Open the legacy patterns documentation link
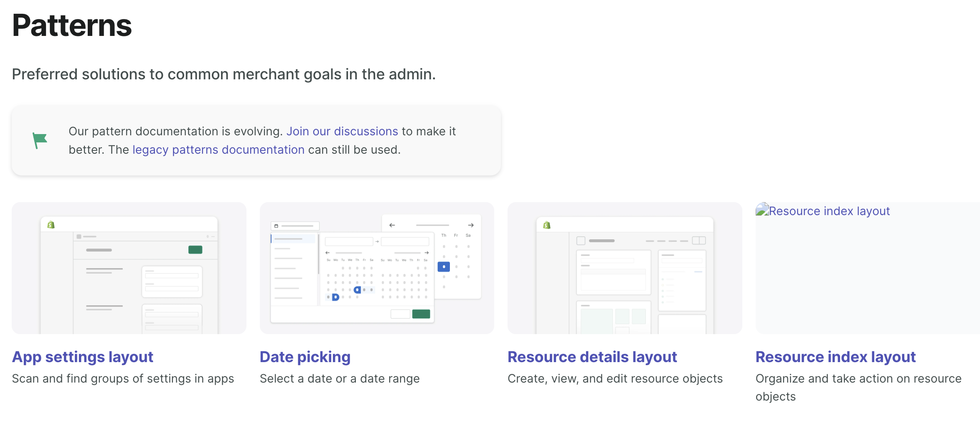 pos(218,149)
